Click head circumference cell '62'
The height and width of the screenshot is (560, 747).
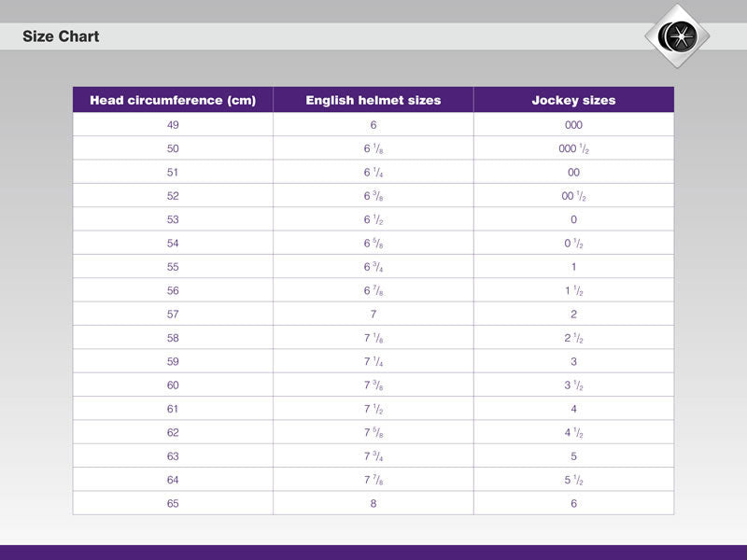[173, 432]
